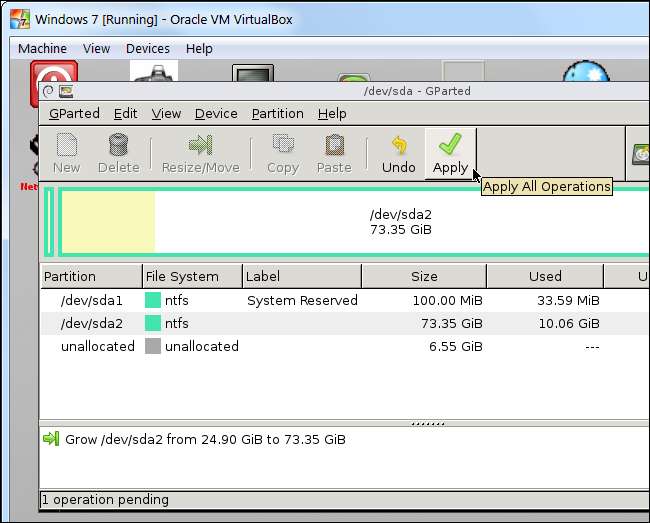This screenshot has width=650, height=523.
Task: Open the GParted menu
Action: (x=74, y=114)
